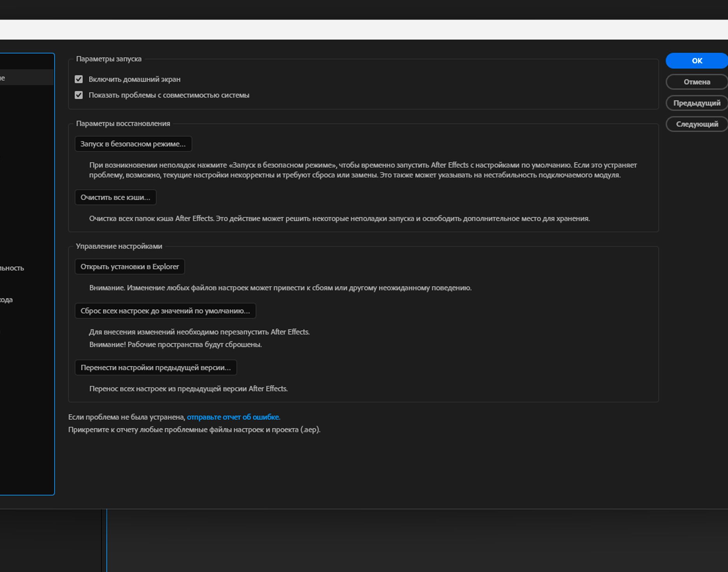Click "Сброс всех настроек до значений по умолчанию..."

point(165,311)
